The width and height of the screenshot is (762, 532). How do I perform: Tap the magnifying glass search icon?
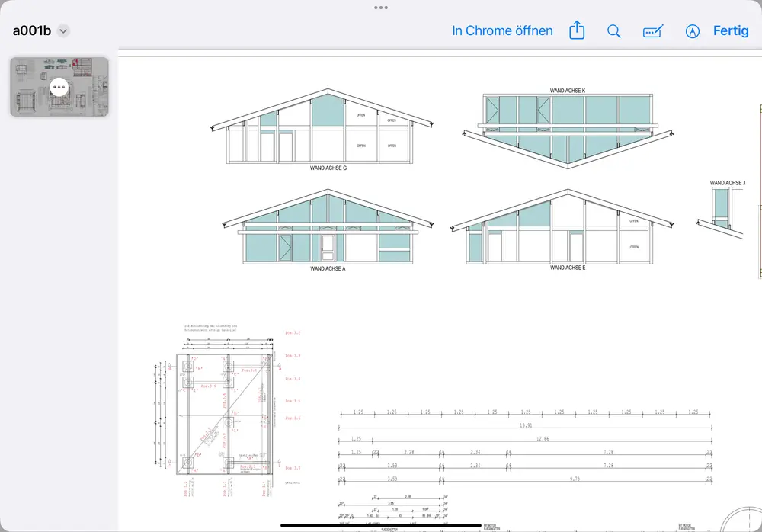(613, 31)
